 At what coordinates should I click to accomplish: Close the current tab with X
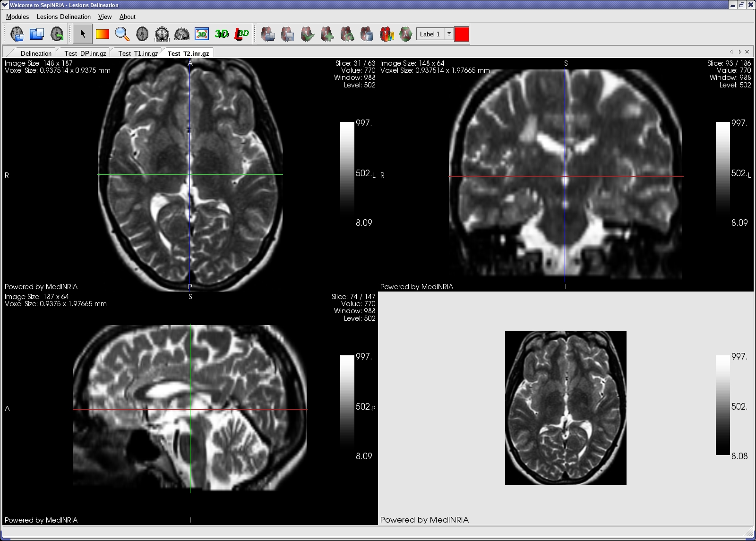747,52
